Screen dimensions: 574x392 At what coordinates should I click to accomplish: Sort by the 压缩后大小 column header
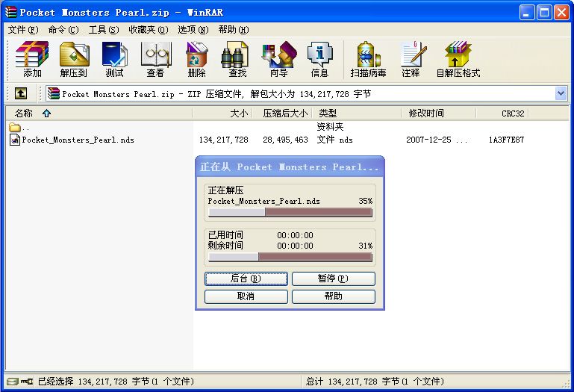[x=282, y=113]
